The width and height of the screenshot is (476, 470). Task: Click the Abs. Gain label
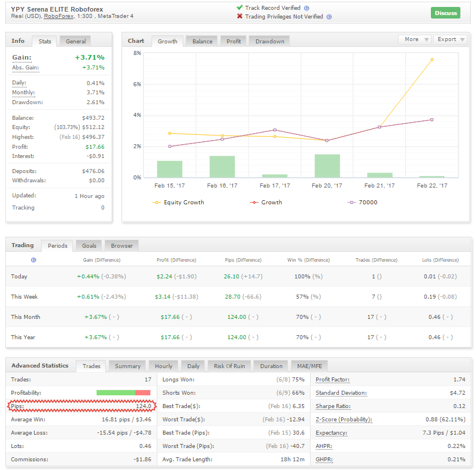[x=25, y=68]
